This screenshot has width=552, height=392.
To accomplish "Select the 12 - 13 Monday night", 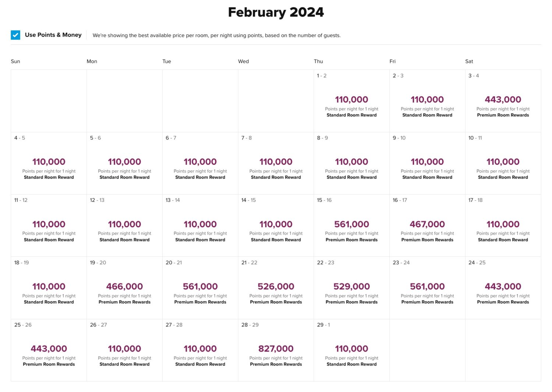I will (124, 225).
